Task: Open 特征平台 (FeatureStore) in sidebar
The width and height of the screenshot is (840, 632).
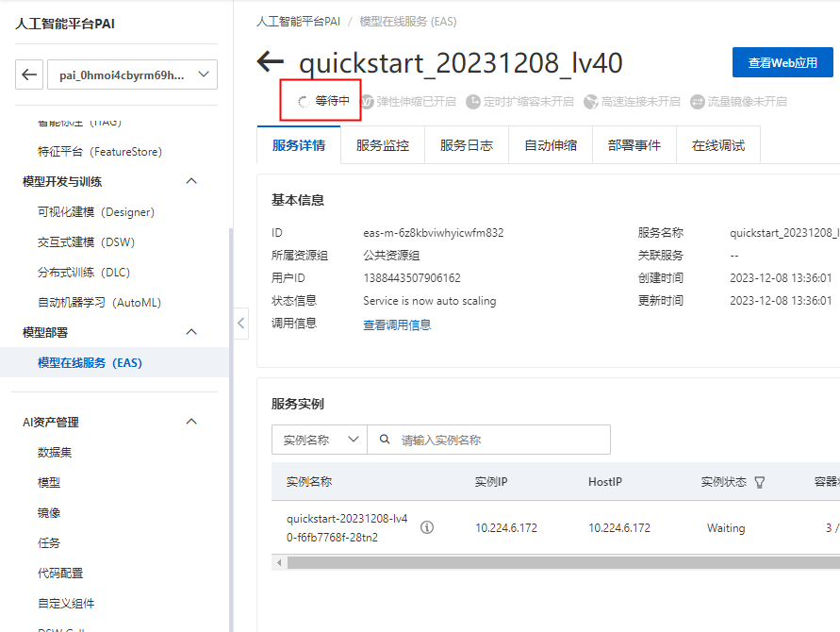Action: [x=100, y=152]
